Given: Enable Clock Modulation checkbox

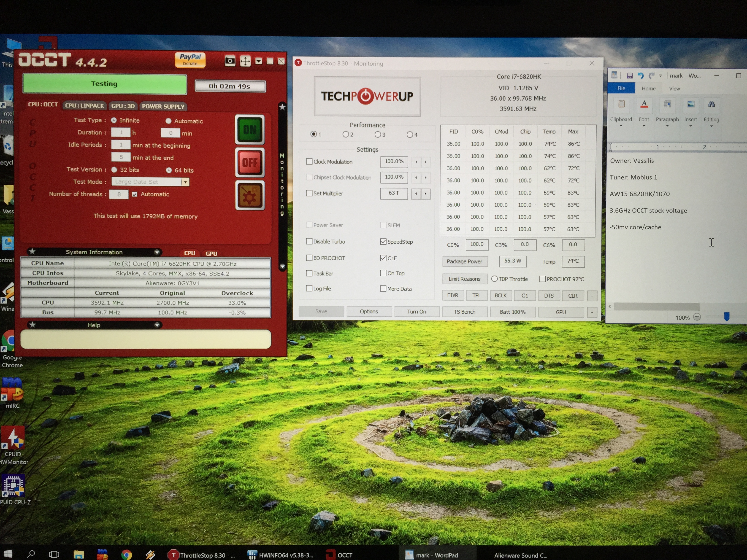Looking at the screenshot, I should [x=309, y=161].
